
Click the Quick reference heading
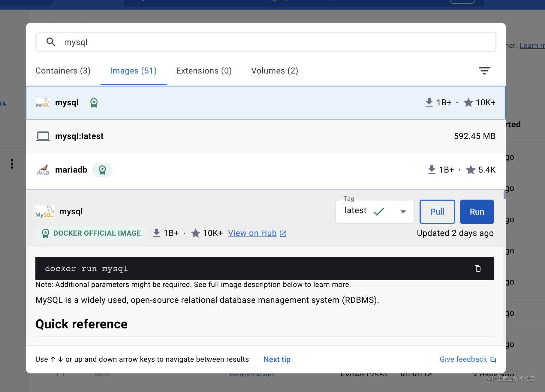(x=82, y=324)
